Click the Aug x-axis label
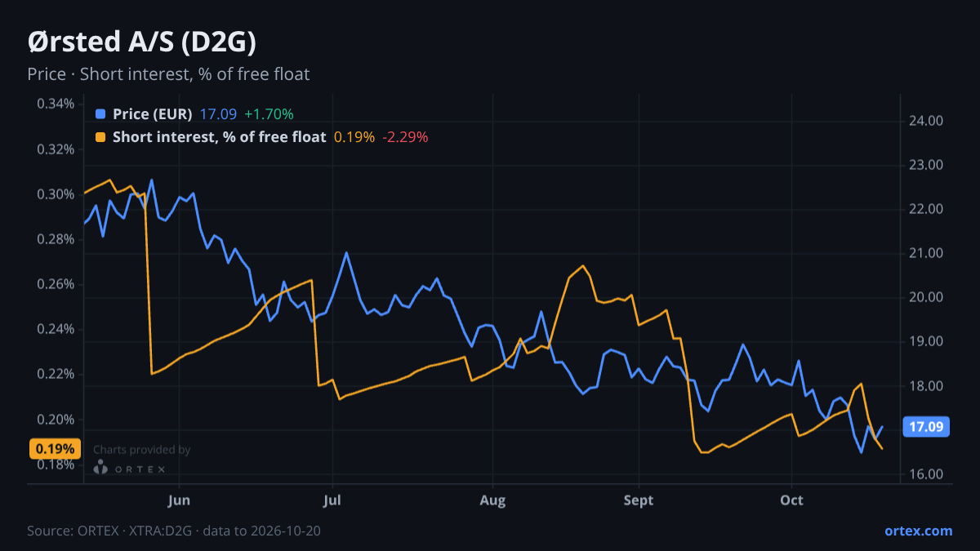Image resolution: width=980 pixels, height=551 pixels. tap(492, 500)
